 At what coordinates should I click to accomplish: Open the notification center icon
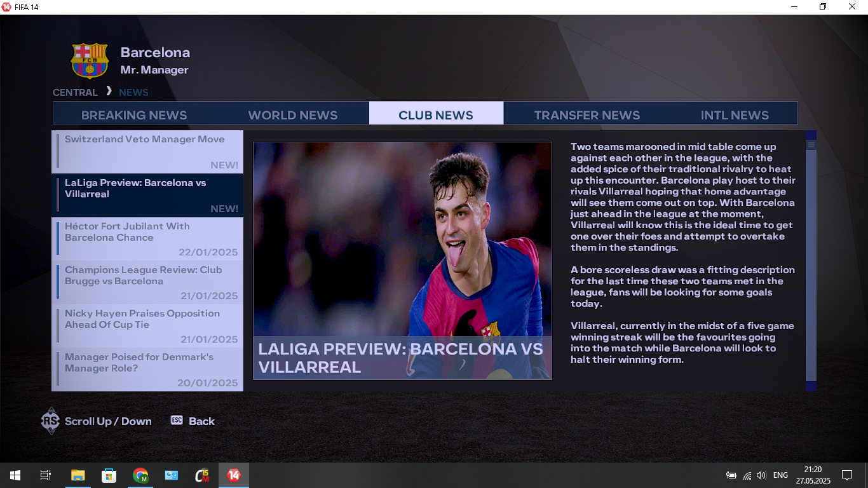[x=847, y=475]
